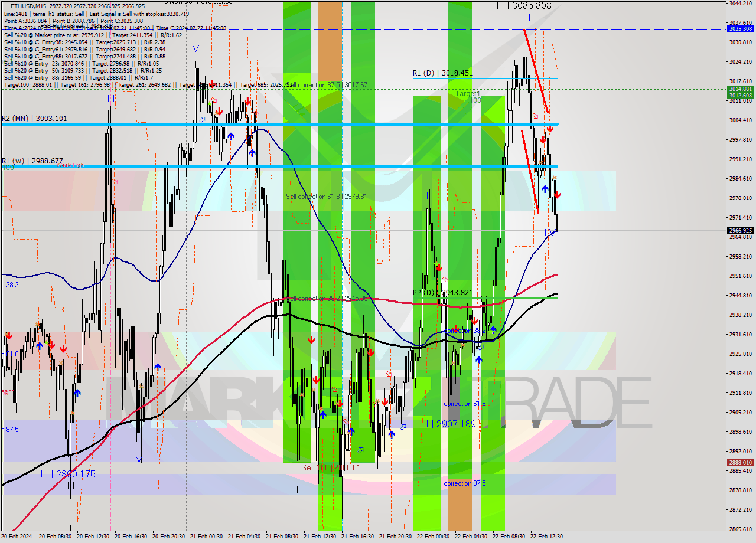Click the 3024.210 price axis value
This screenshot has height=543, width=756.
point(741,61)
